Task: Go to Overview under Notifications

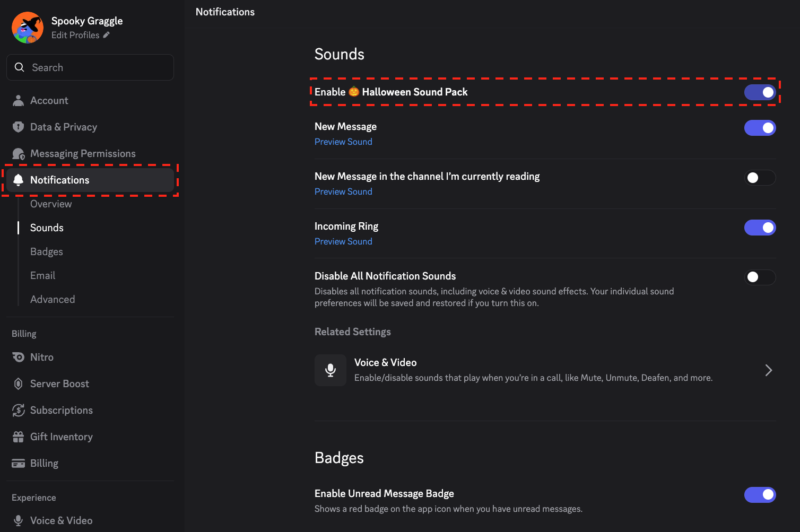Action: coord(51,204)
